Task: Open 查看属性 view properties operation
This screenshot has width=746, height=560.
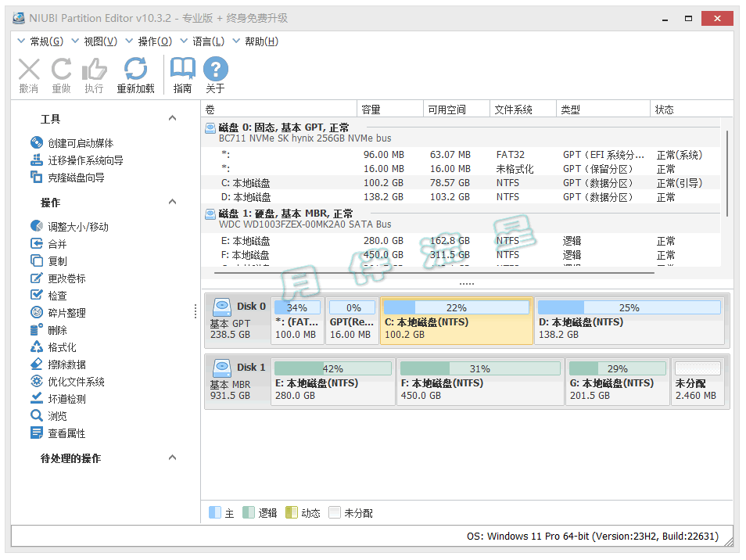Action: pyautogui.click(x=58, y=433)
